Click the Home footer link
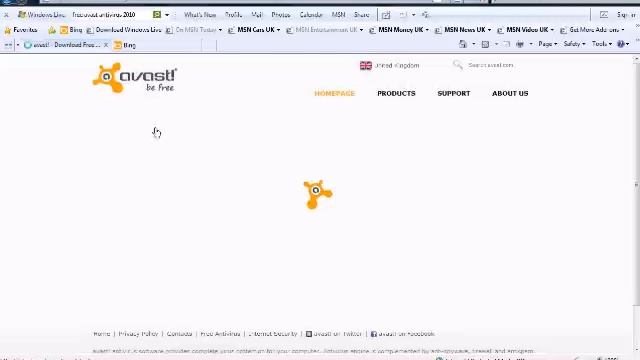Screen dimensions: 640x360 tap(102, 334)
